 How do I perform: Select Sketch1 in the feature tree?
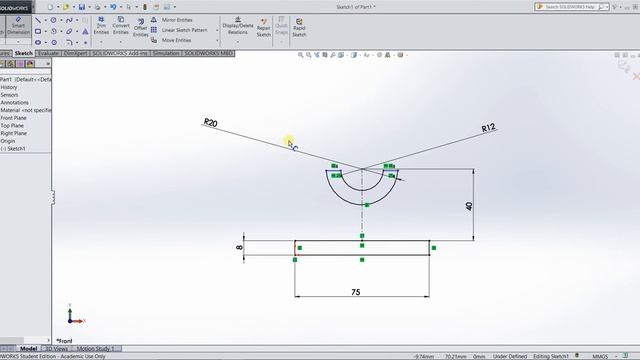click(x=13, y=149)
